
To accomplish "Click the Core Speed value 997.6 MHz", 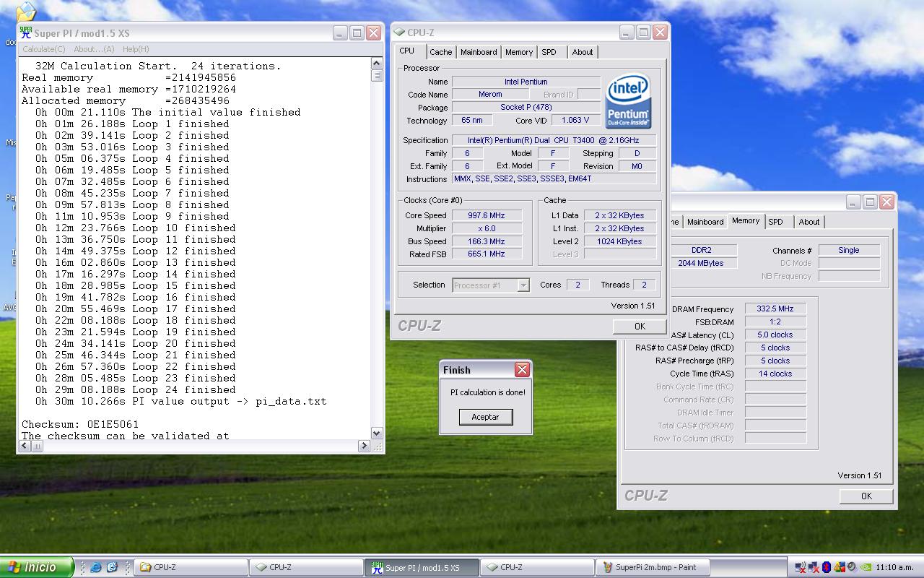I will point(486,215).
